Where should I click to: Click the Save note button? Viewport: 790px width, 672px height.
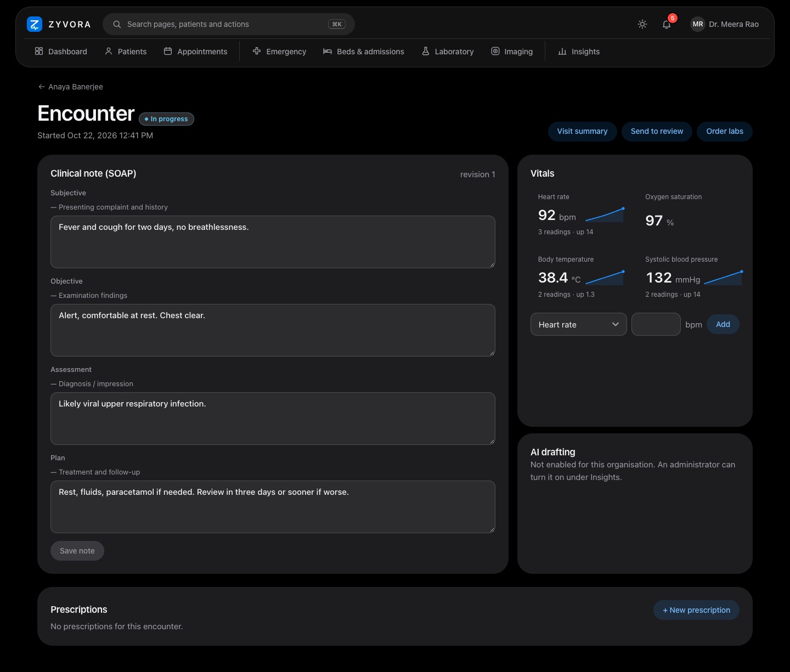[77, 551]
